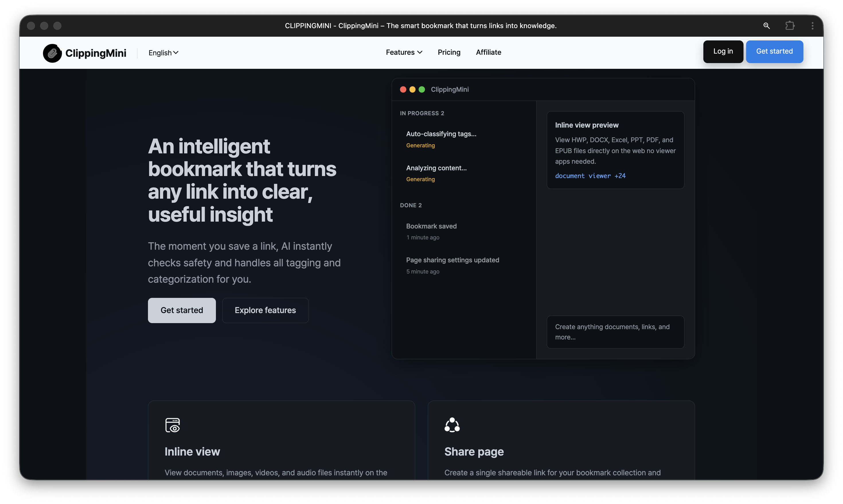
Task: Click the hero Get started button
Action: coord(182,310)
